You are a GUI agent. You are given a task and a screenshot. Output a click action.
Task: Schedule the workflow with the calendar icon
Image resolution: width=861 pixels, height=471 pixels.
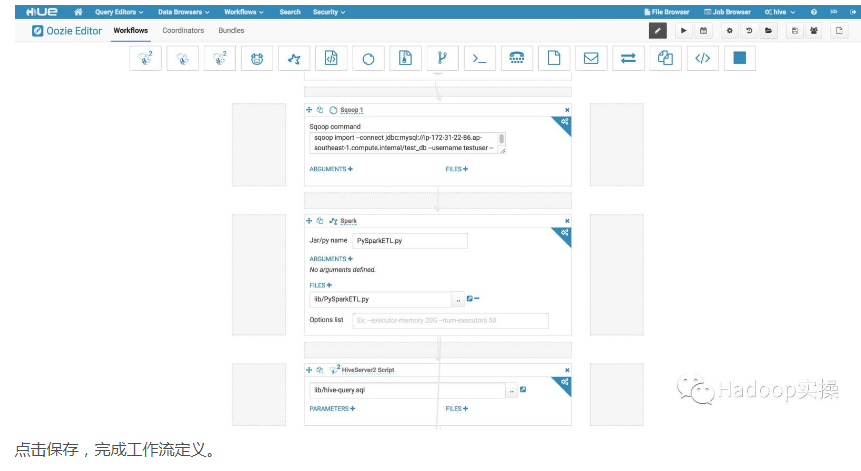point(703,31)
